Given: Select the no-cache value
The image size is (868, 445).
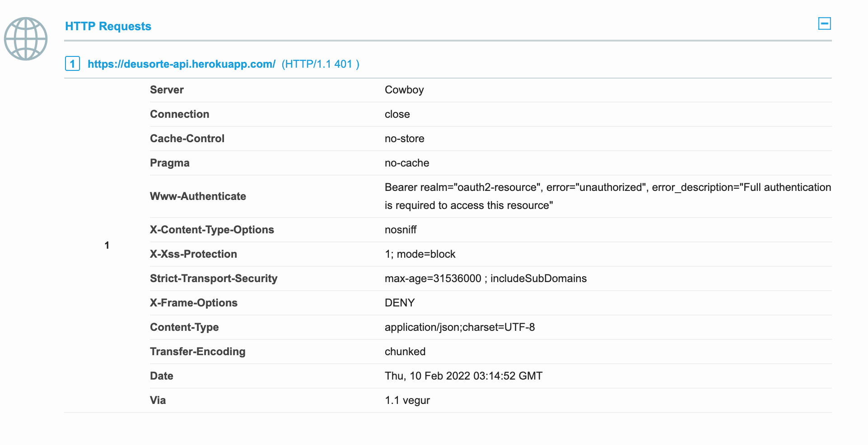Looking at the screenshot, I should tap(407, 163).
